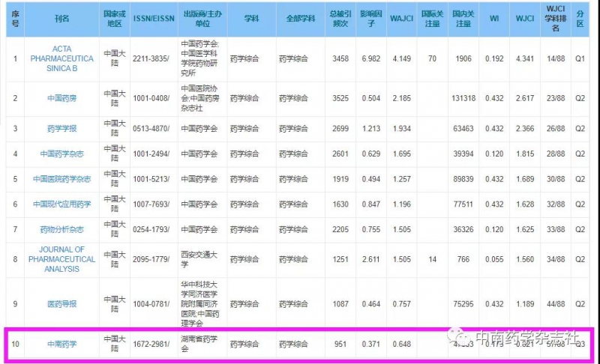Viewport: 600px width, 364px height.
Task: Open the 药物分析杂志 journal link
Action: pos(61,229)
